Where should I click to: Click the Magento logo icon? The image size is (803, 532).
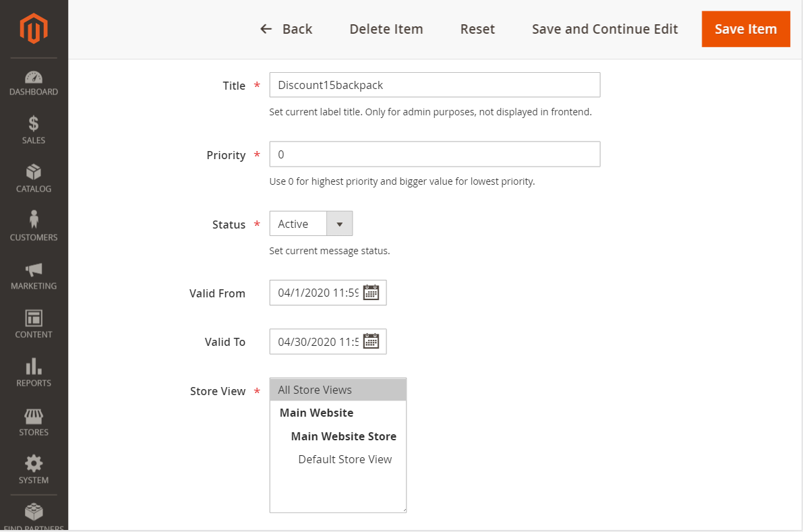click(x=34, y=29)
